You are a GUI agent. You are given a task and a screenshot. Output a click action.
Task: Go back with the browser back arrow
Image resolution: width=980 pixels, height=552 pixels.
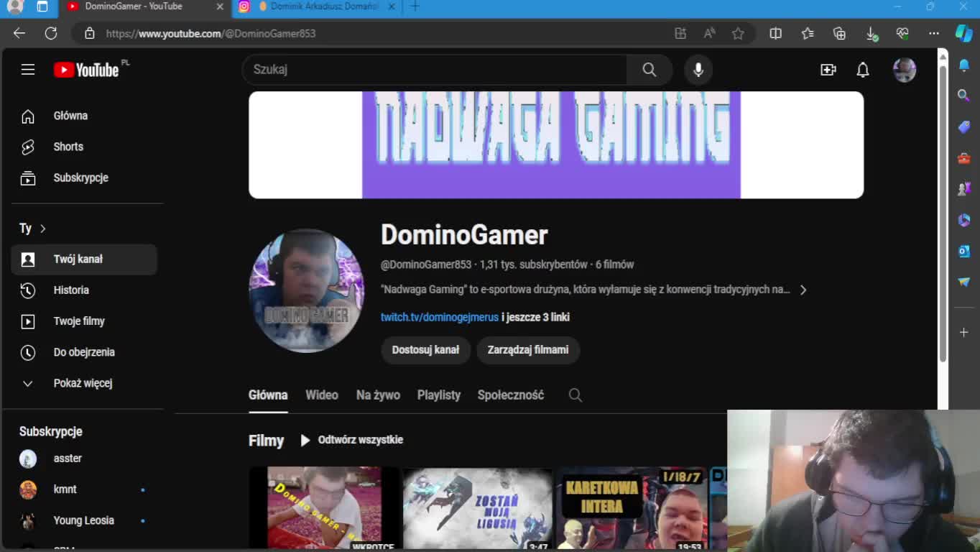(19, 33)
